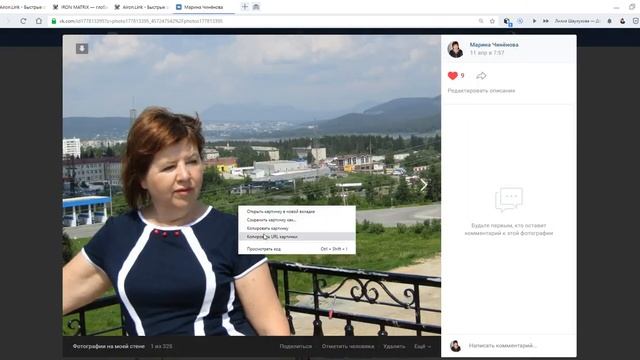The width and height of the screenshot is (640, 360).
Task: Select 'Просмотреть код' in context menu
Action: coord(297,249)
